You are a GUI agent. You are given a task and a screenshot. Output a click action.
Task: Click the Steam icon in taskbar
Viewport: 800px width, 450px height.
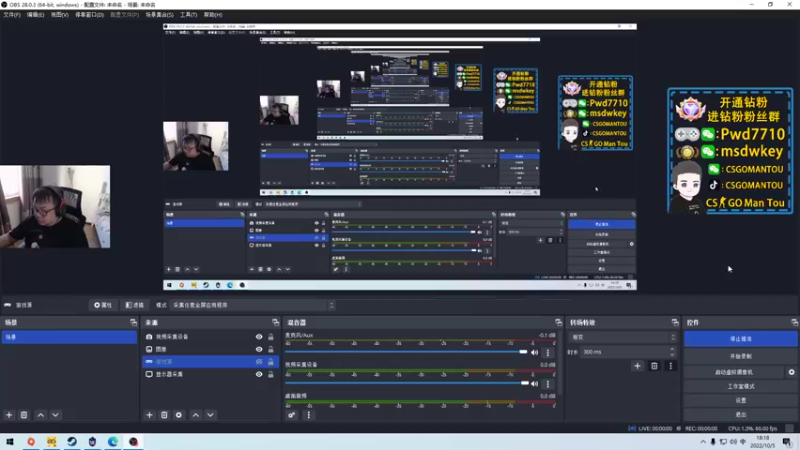(72, 441)
